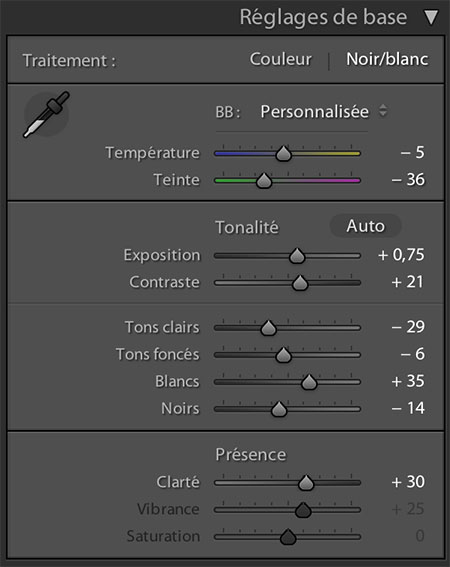Viewport: 450px width, 567px height.
Task: Switch treatment to Couleur
Action: click(280, 59)
